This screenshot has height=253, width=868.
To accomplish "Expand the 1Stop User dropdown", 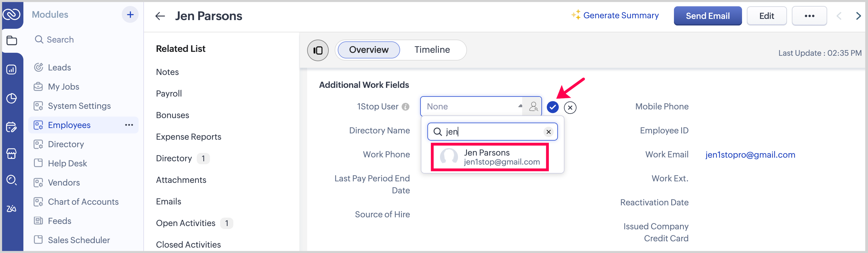I will pyautogui.click(x=520, y=106).
